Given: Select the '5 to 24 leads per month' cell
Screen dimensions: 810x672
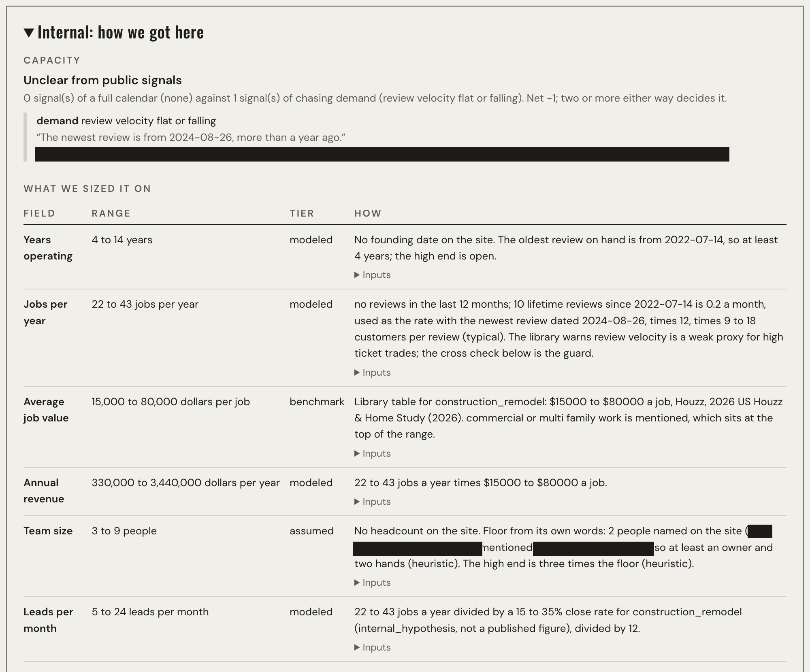Looking at the screenshot, I should tap(150, 612).
